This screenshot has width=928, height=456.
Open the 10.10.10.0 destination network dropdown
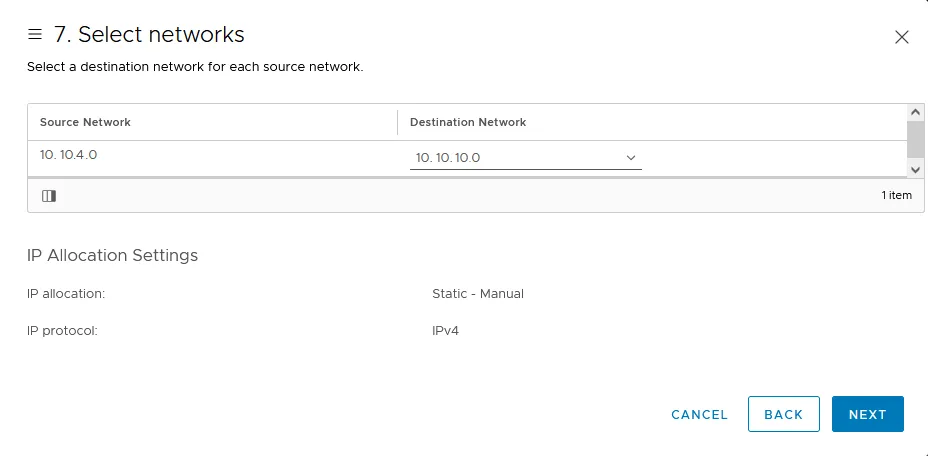[525, 157]
